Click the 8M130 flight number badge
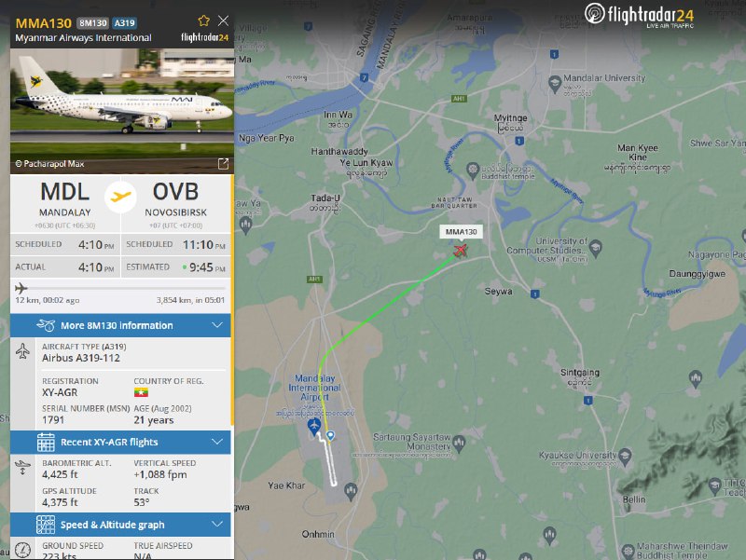Viewport: 746px width, 560px height. pyautogui.click(x=93, y=22)
